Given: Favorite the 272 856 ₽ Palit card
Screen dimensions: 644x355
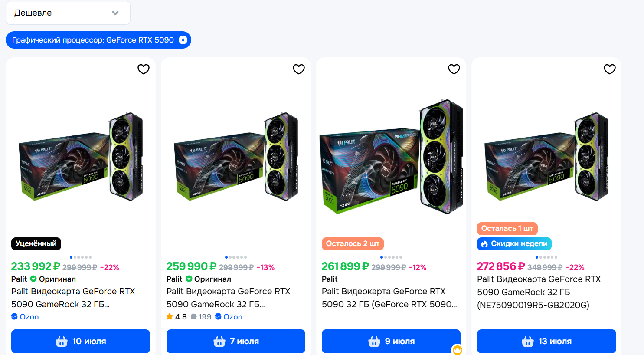Looking at the screenshot, I should (x=610, y=69).
